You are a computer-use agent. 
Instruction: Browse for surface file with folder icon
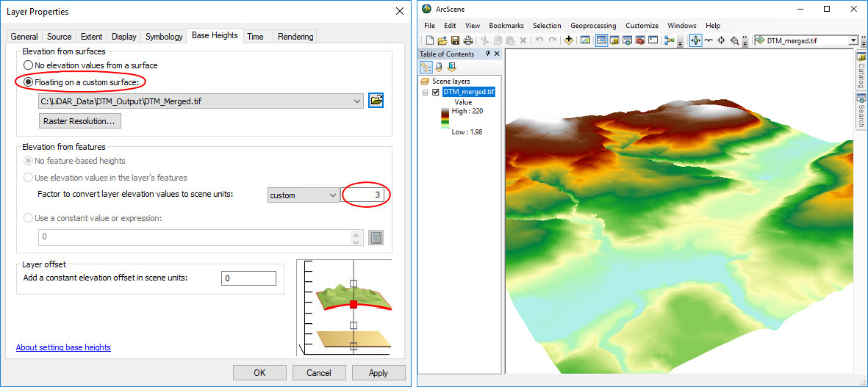376,101
